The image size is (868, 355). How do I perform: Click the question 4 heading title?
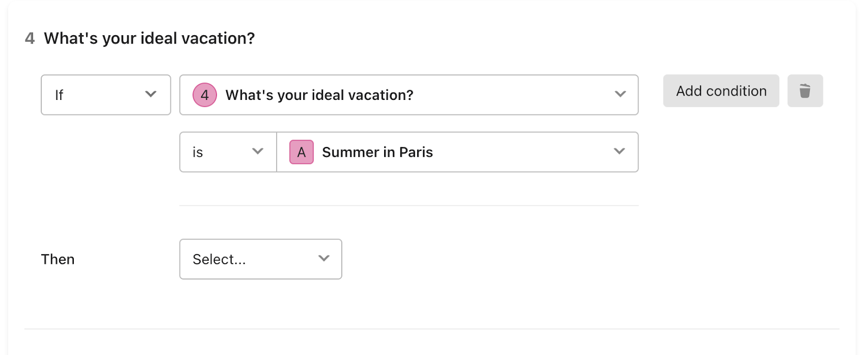click(149, 39)
